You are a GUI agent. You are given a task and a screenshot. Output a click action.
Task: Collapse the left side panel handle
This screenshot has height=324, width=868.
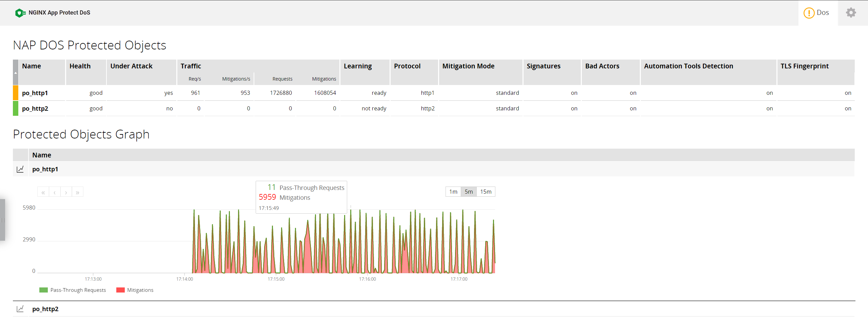[x=3, y=219]
